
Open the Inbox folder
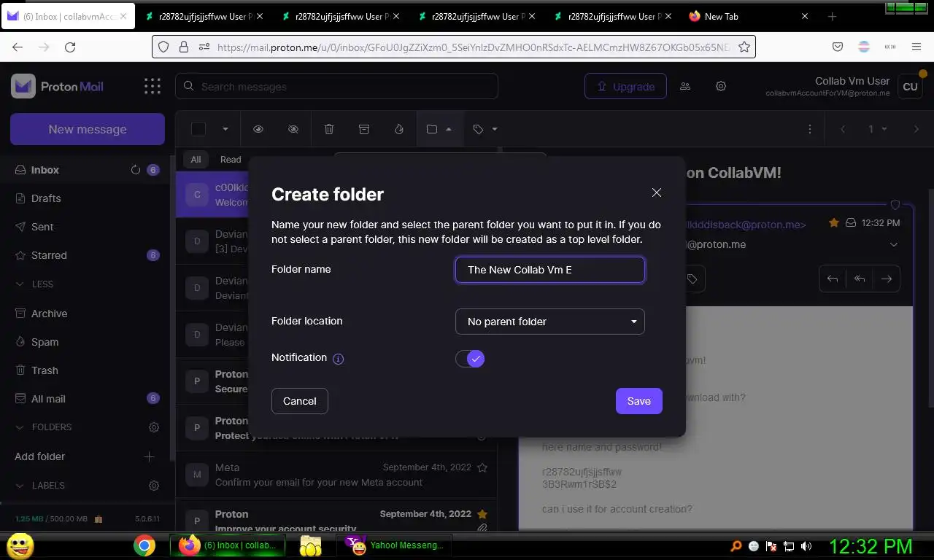(x=45, y=170)
